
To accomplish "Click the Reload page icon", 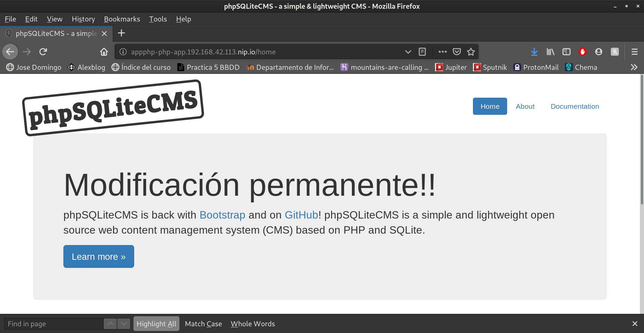I will coord(43,52).
